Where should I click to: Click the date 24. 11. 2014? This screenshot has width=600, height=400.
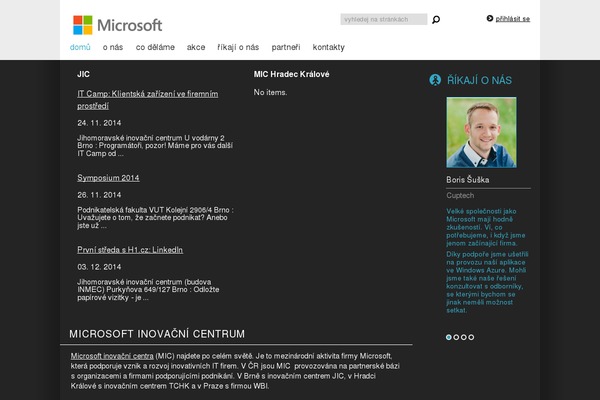pyautogui.click(x=99, y=123)
